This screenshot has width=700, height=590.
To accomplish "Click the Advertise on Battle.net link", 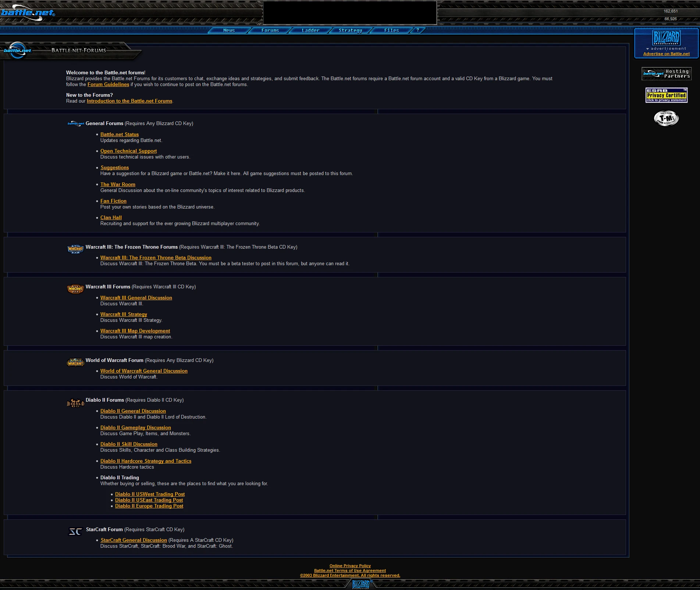I will tap(667, 54).
